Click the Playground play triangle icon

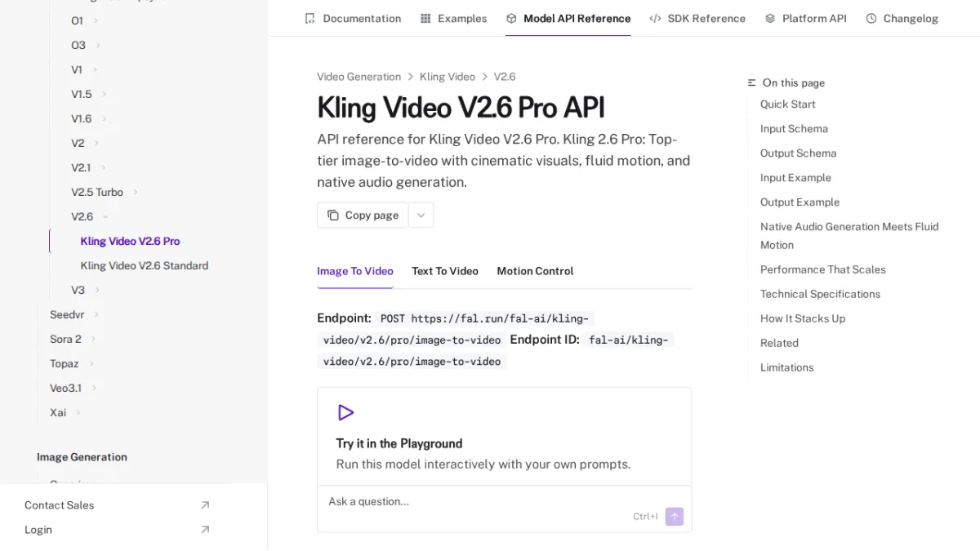coord(346,412)
